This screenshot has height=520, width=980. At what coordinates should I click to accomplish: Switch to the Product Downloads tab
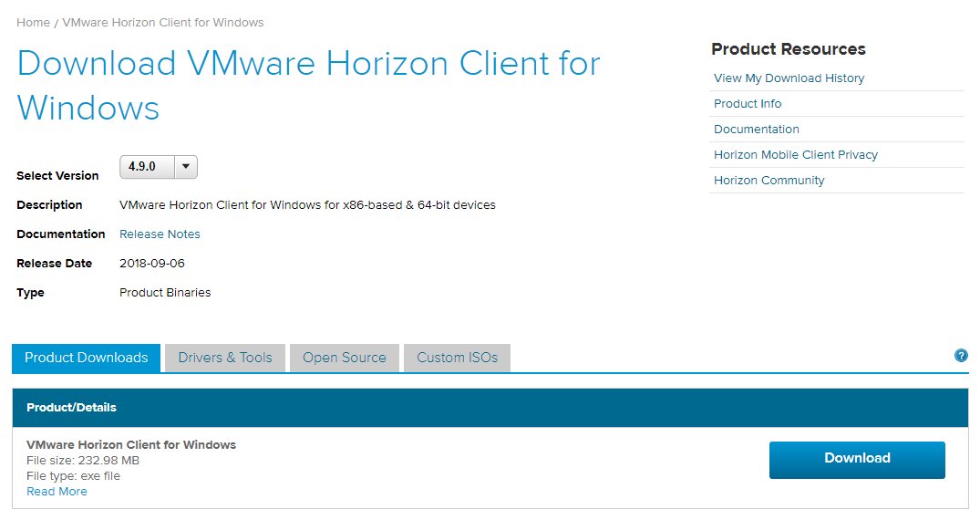click(87, 358)
